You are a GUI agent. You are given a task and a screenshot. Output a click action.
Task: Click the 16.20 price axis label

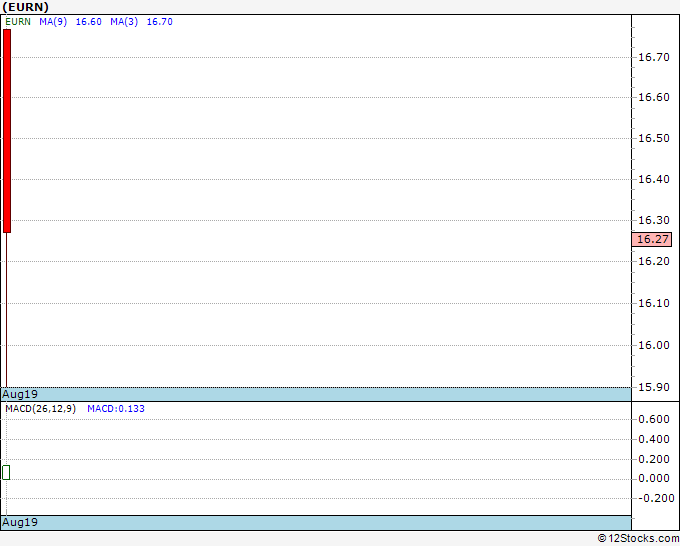coord(654,261)
